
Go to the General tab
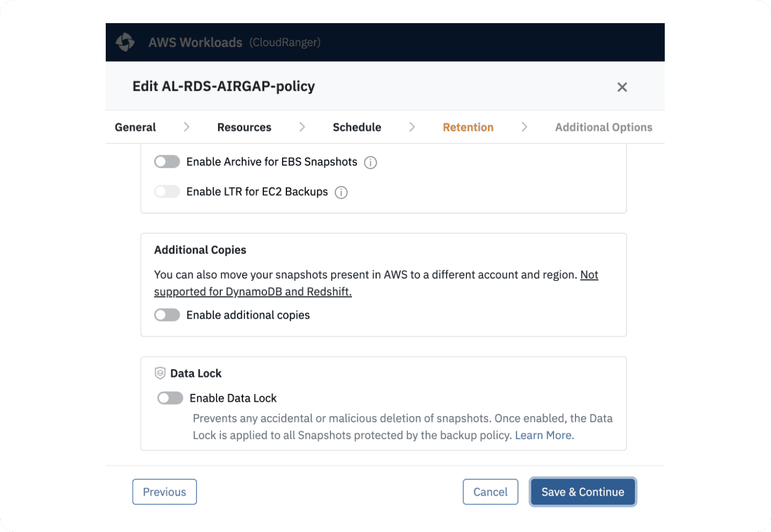point(135,127)
